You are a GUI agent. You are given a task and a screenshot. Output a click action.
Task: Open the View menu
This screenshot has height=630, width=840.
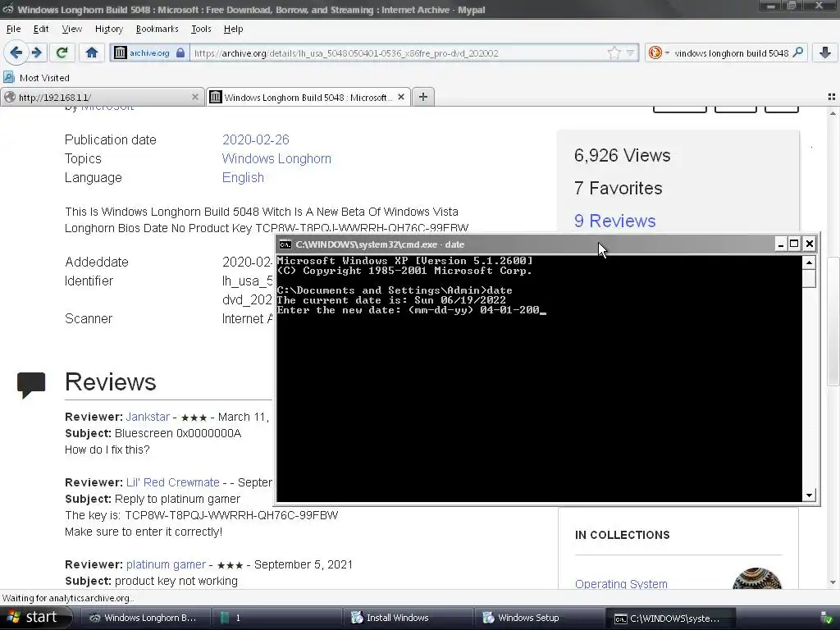pos(72,29)
